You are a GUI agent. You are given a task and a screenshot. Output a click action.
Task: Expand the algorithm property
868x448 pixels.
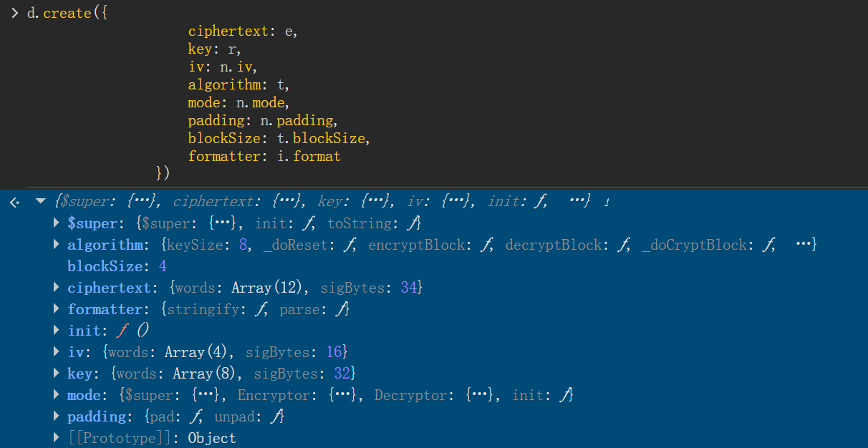pos(57,245)
